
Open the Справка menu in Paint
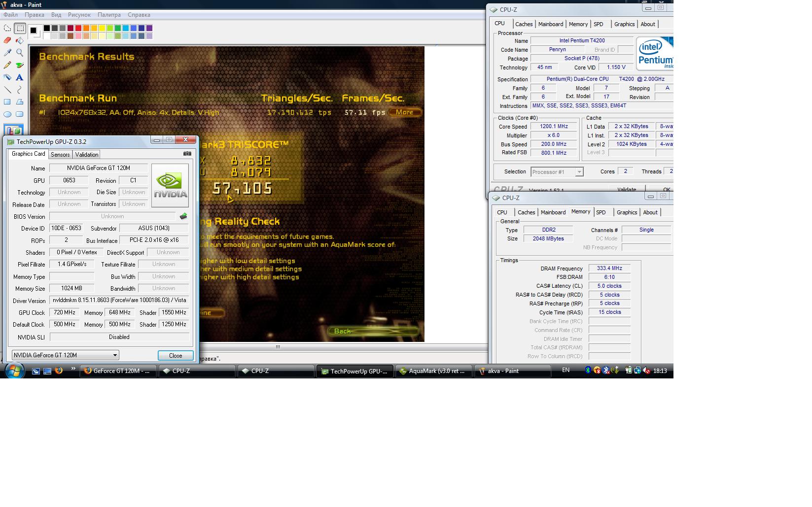coord(139,15)
